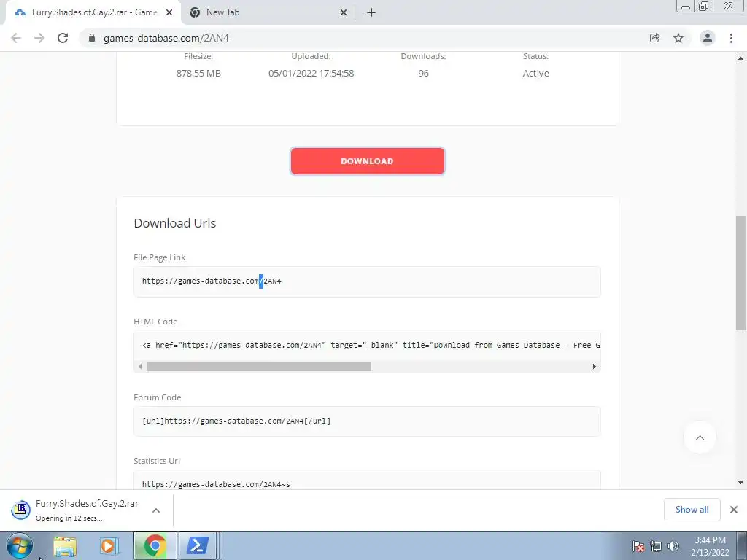The height and width of the screenshot is (560, 747).
Task: Close the New Tab tab
Action: tap(343, 12)
